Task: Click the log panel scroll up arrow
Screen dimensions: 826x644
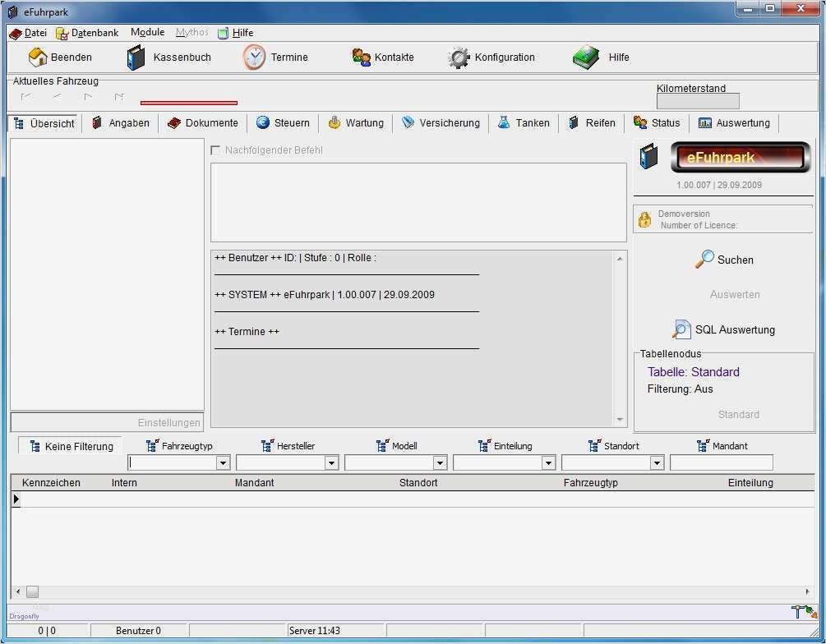Action: [620, 259]
